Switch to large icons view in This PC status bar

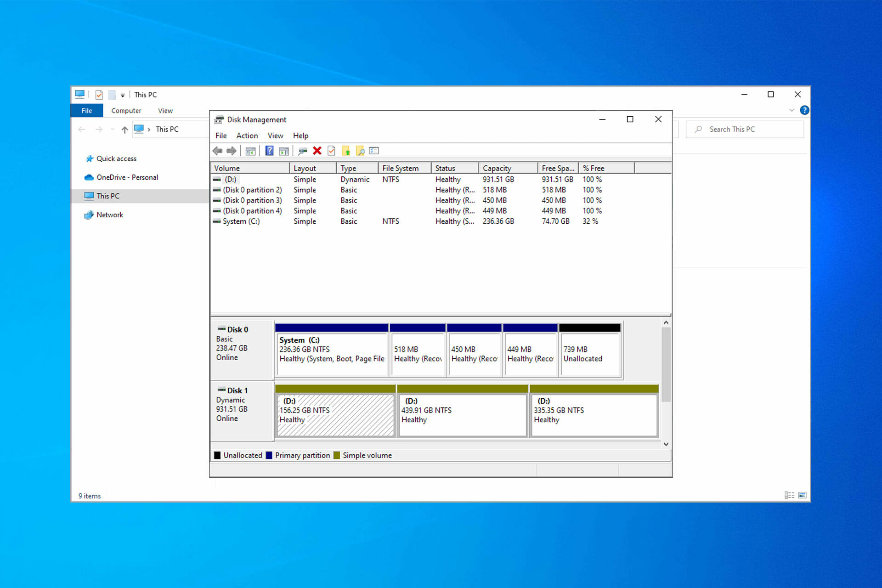coord(803,495)
